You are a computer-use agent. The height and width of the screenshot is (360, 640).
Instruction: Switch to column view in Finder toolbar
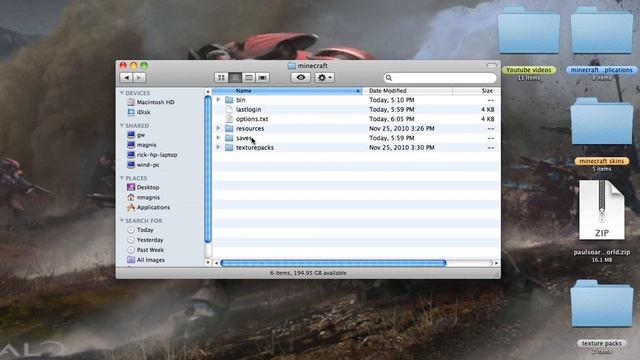249,78
